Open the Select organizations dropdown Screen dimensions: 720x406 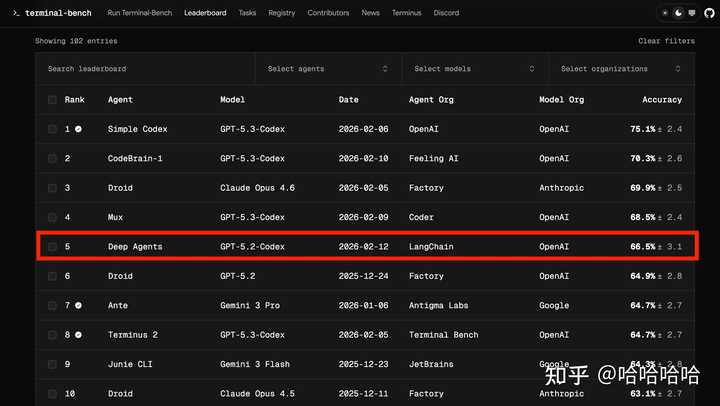pos(620,68)
